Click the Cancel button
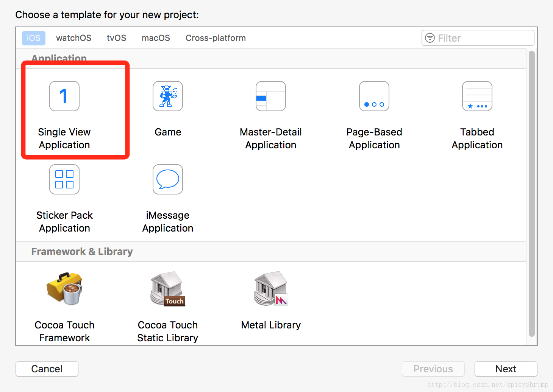The height and width of the screenshot is (392, 553). point(47,369)
